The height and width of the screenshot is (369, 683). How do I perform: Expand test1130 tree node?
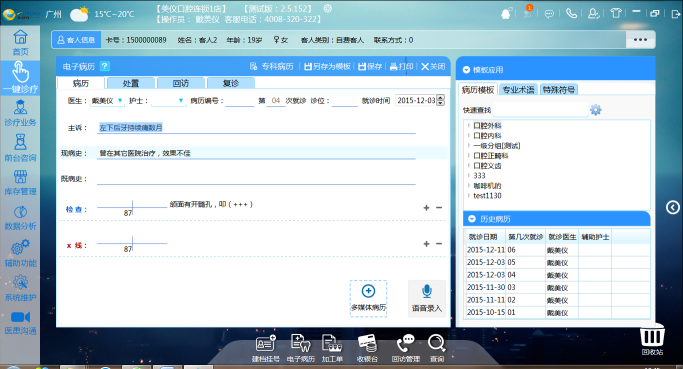pos(469,196)
